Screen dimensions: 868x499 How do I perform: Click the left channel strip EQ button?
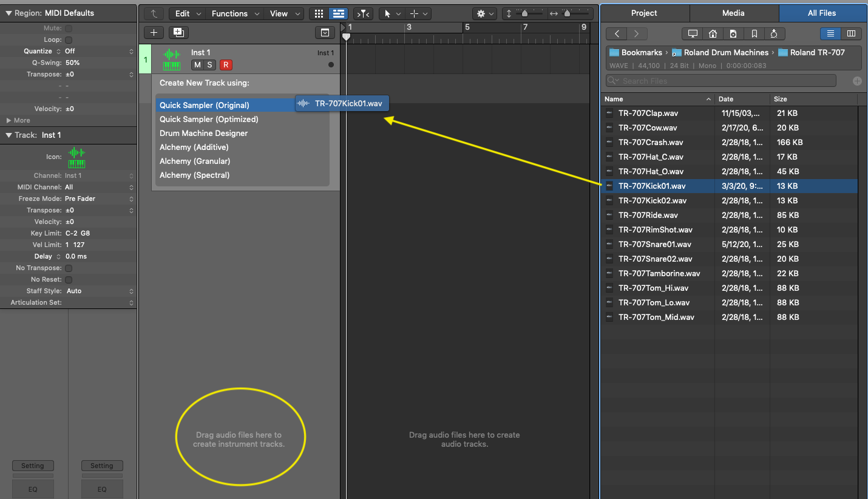33,489
